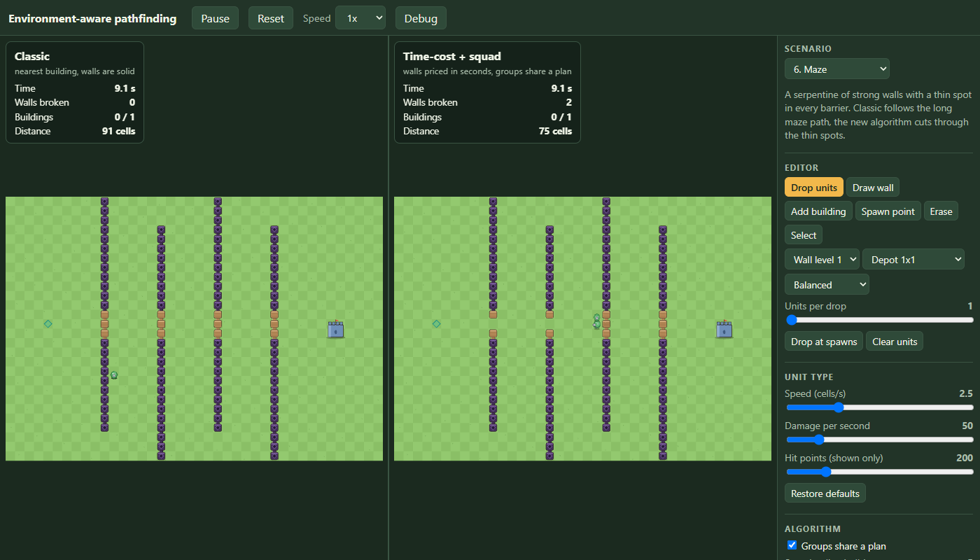Click Restore defaults button
The height and width of the screenshot is (560, 980).
(825, 493)
